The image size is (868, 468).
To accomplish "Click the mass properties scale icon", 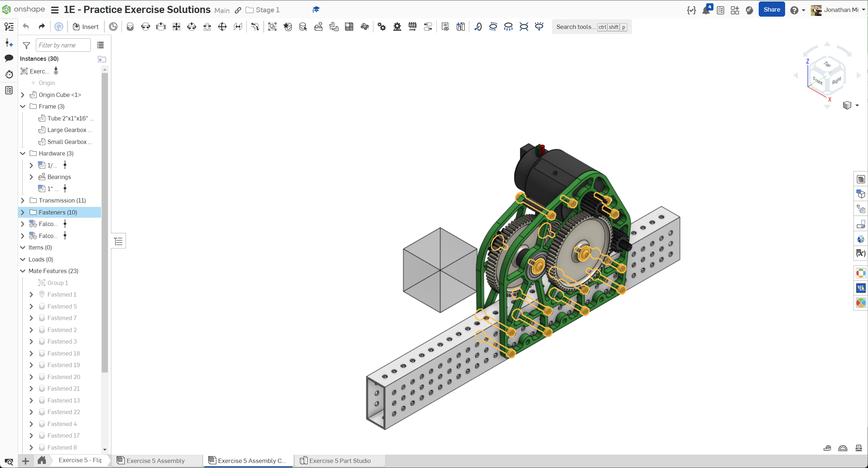I will [x=859, y=448].
